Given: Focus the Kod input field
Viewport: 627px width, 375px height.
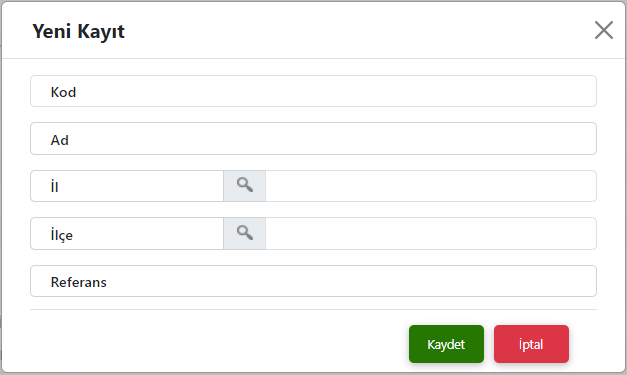Looking at the screenshot, I should tap(314, 91).
